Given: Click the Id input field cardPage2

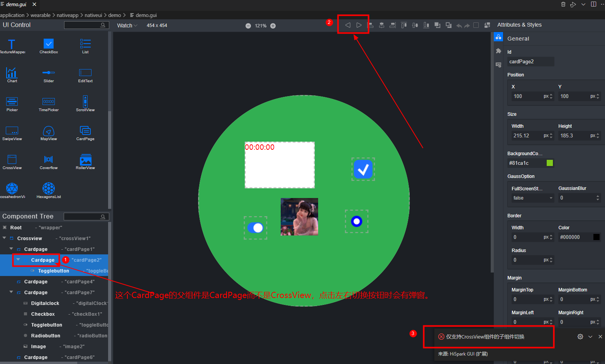Looking at the screenshot, I should [530, 61].
